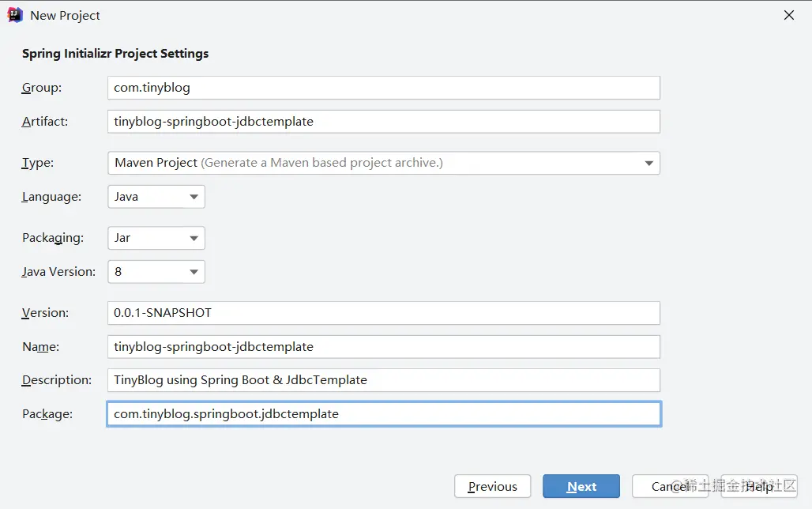
Task: Select the Name text field
Action: click(383, 347)
